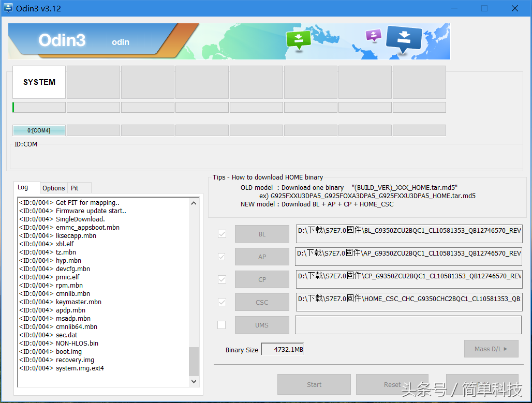Click log line 'msadp.mbn'
This screenshot has width=532, height=403.
pos(55,318)
